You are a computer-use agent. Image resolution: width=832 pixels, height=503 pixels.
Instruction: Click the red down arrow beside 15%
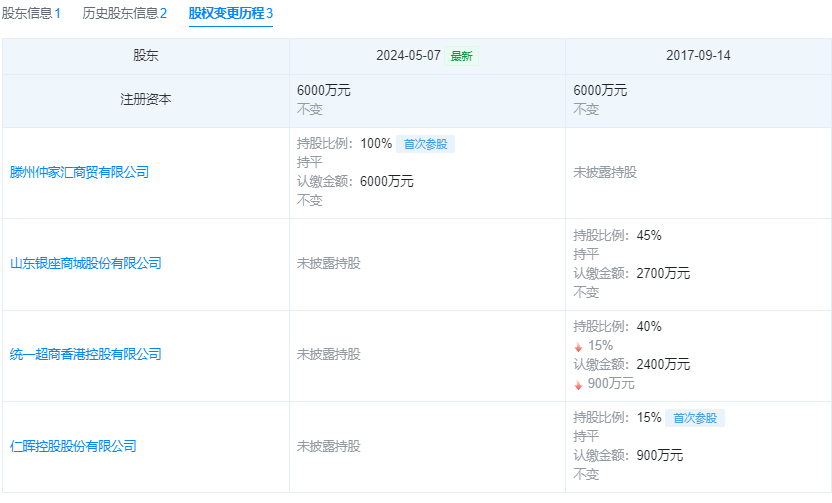pyautogui.click(x=578, y=347)
